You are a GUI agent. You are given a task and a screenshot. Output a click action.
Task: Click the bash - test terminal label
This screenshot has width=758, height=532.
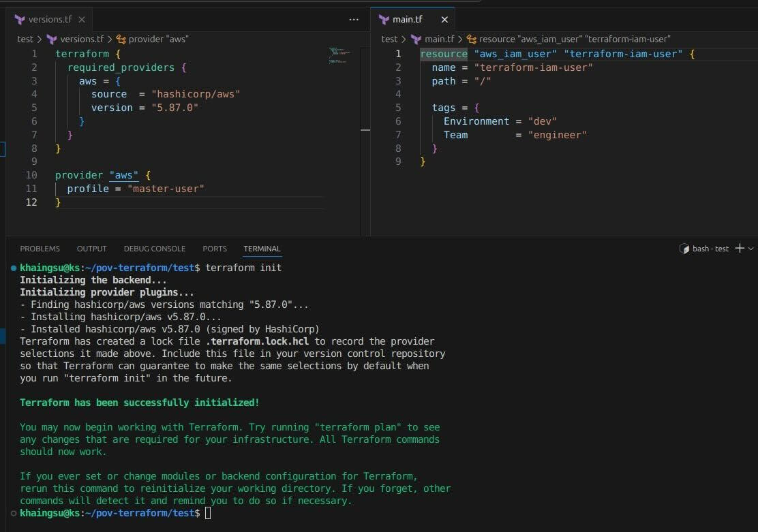[710, 249]
